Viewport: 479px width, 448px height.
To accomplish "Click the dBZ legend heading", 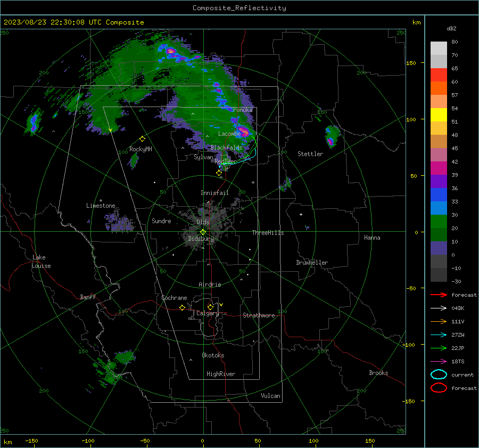I will (x=451, y=28).
